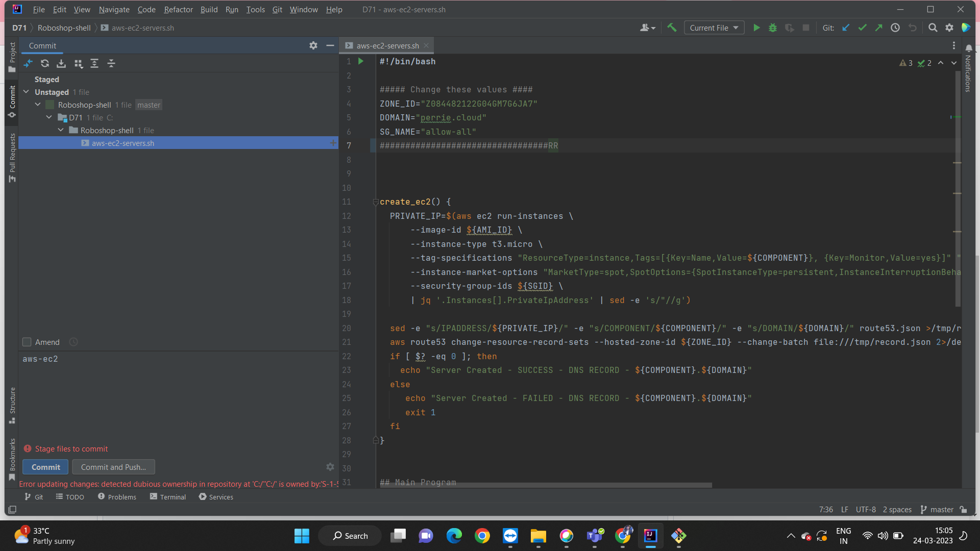The height and width of the screenshot is (551, 980).
Task: Click Group By icon in Commit toolbar
Action: point(78,63)
